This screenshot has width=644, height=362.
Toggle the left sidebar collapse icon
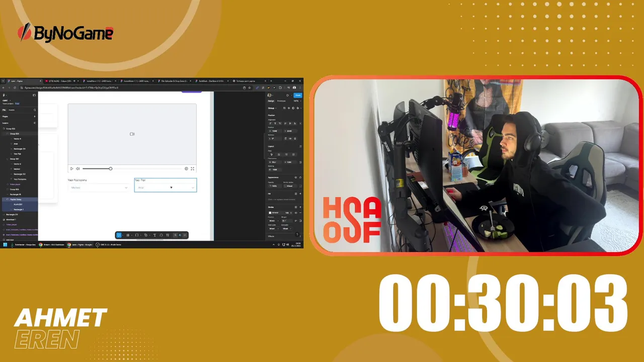pyautogui.click(x=34, y=95)
